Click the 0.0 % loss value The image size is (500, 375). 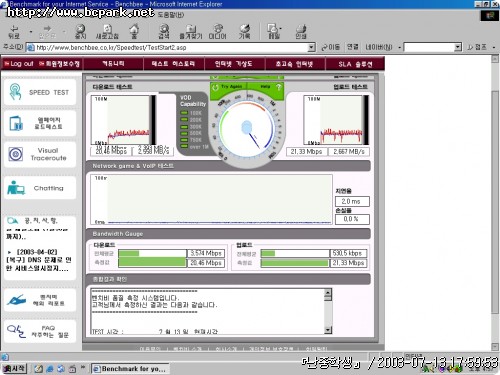coord(352,219)
